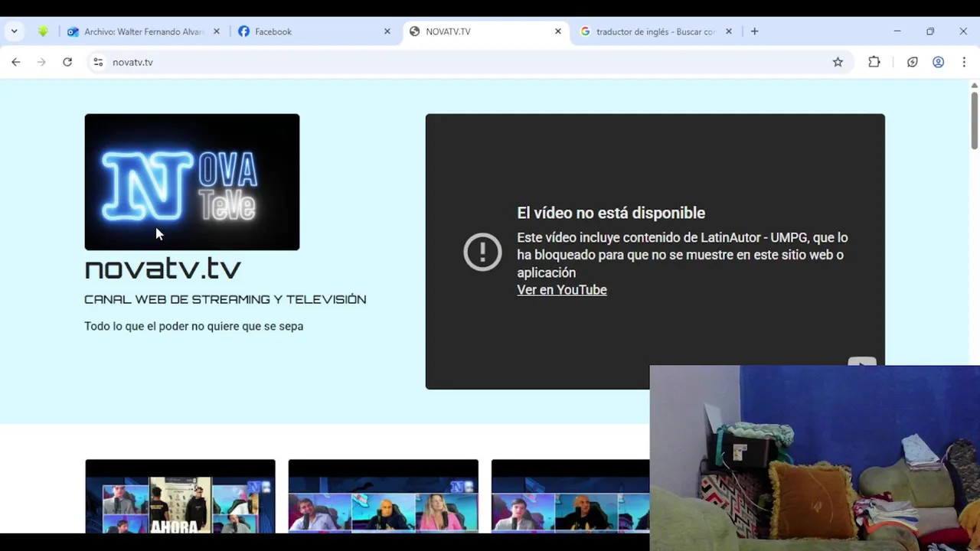Click 'El vídeo no está disponible' message

(611, 213)
